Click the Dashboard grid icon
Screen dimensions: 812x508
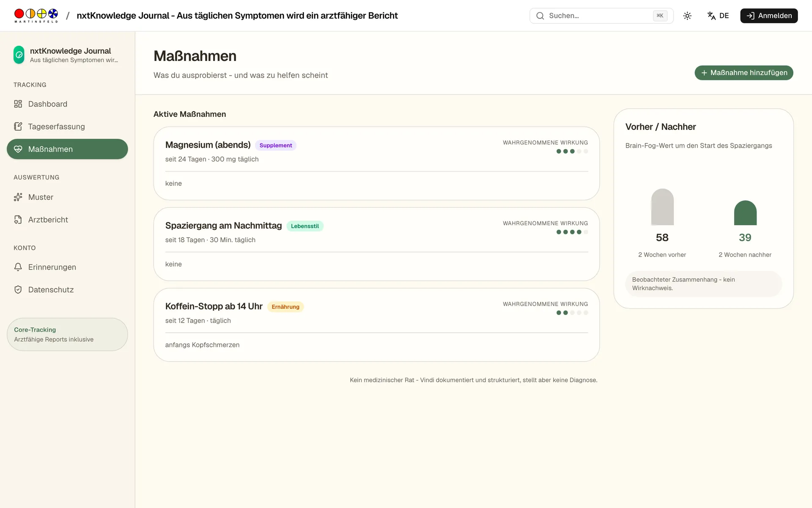(18, 104)
